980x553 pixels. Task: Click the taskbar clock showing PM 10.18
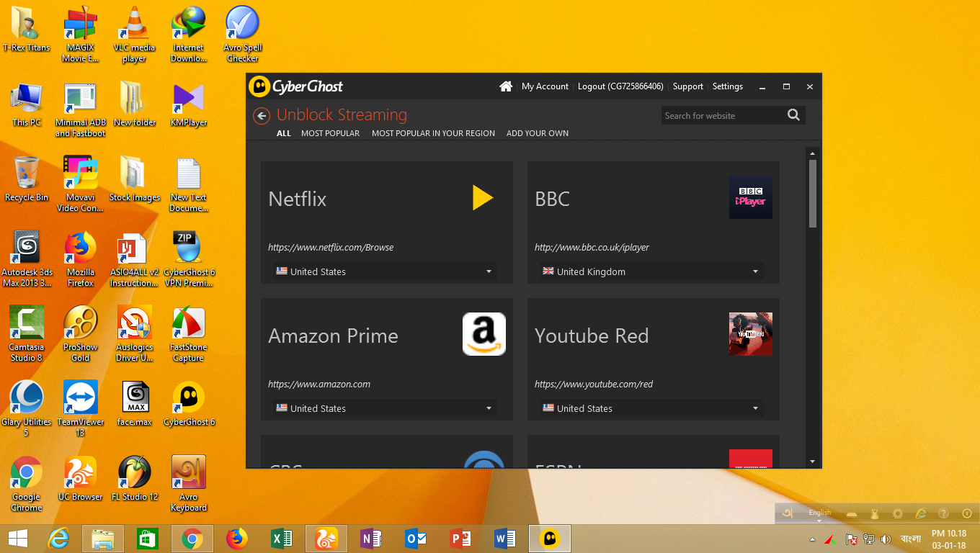(x=949, y=539)
